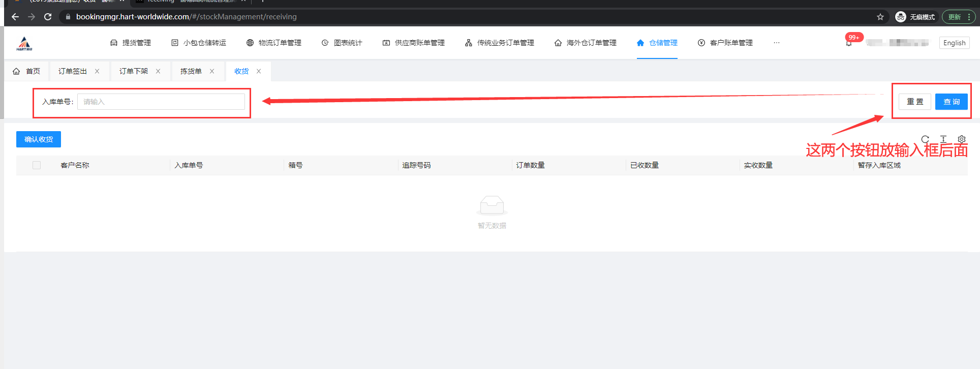980x369 pixels.
Task: Open the 仓储管理 navigation menu
Action: [657, 43]
